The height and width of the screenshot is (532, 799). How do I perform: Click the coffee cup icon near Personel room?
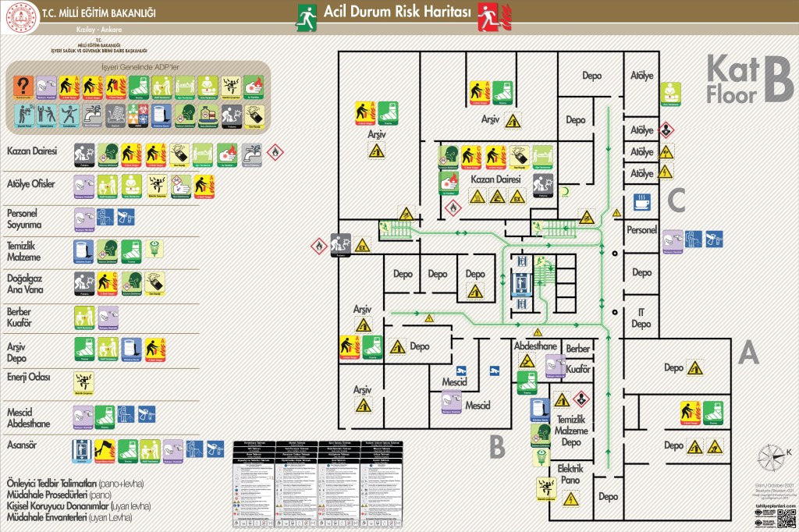pos(642,201)
